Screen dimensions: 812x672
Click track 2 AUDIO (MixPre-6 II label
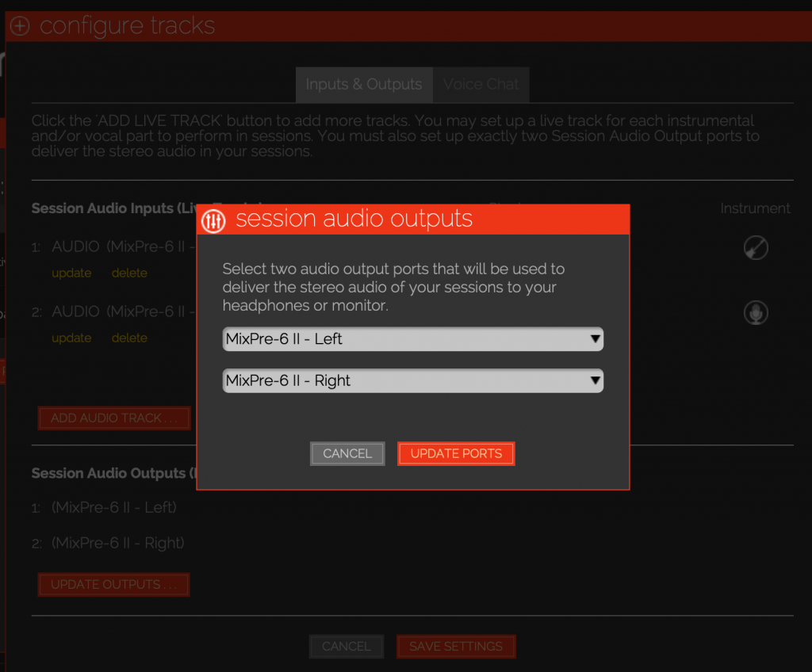click(x=123, y=311)
